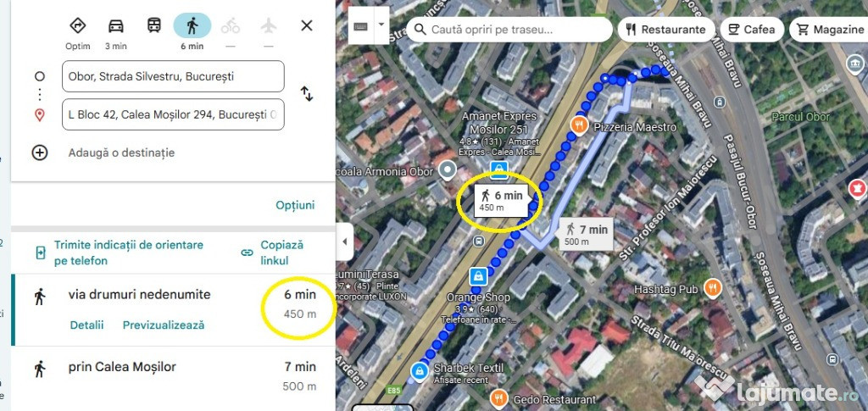This screenshot has height=411, width=868.
Task: Swap origin and destination arrows
Action: coord(307,93)
